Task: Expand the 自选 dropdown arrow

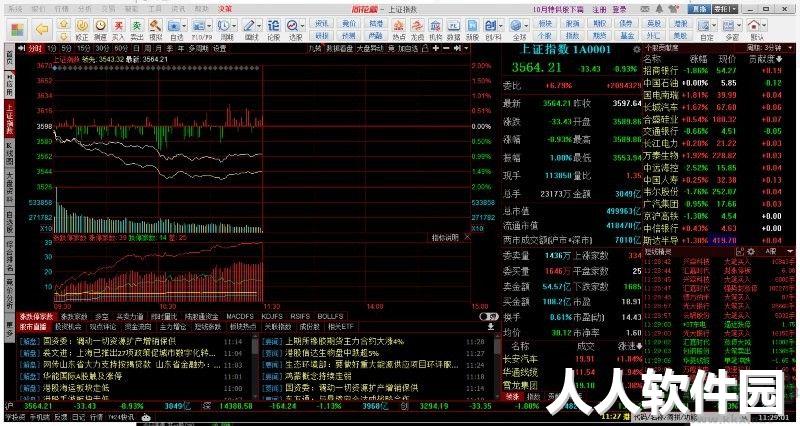Action: click(184, 25)
